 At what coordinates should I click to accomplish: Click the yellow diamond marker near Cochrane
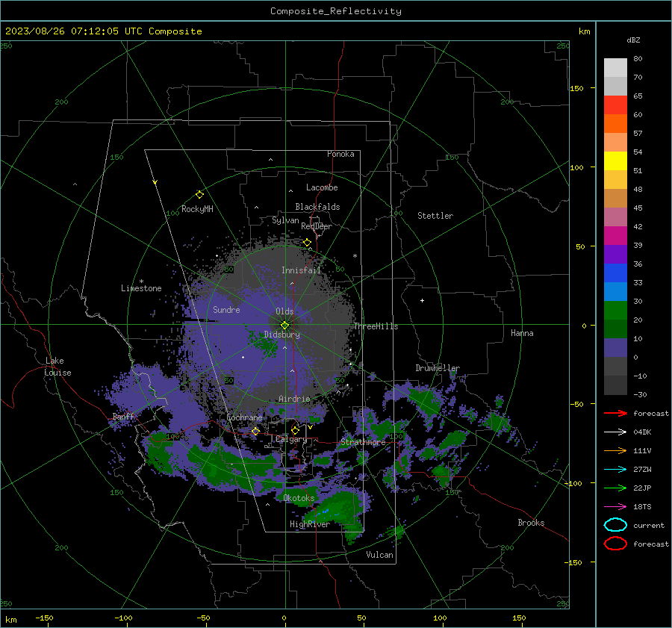[255, 431]
